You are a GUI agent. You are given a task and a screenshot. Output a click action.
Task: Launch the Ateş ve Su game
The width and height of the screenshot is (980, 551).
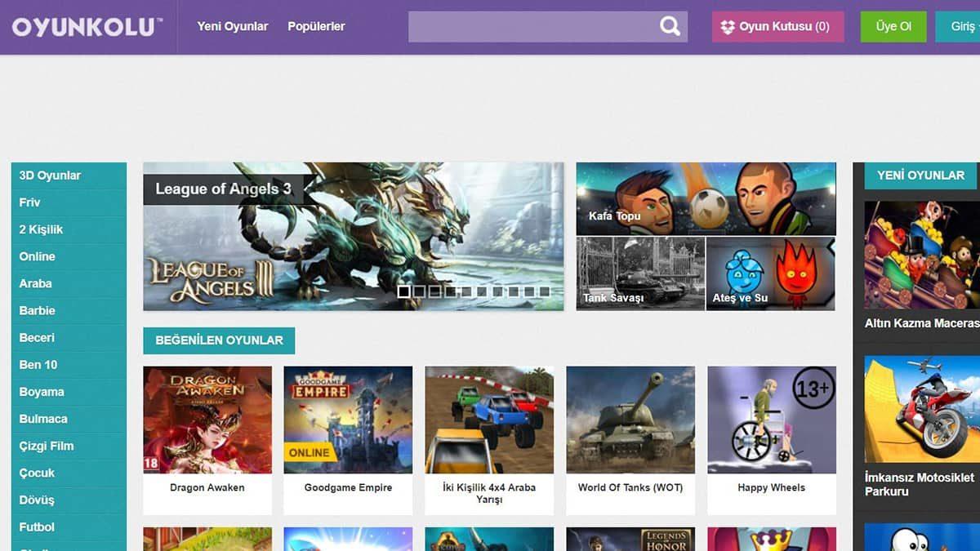tap(770, 273)
